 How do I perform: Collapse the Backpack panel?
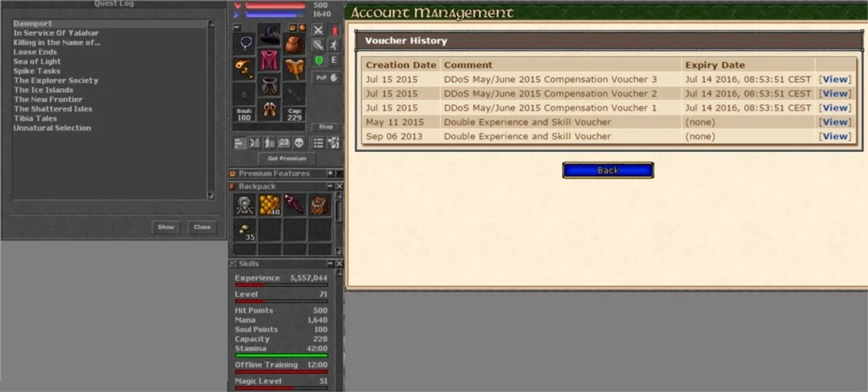click(330, 186)
